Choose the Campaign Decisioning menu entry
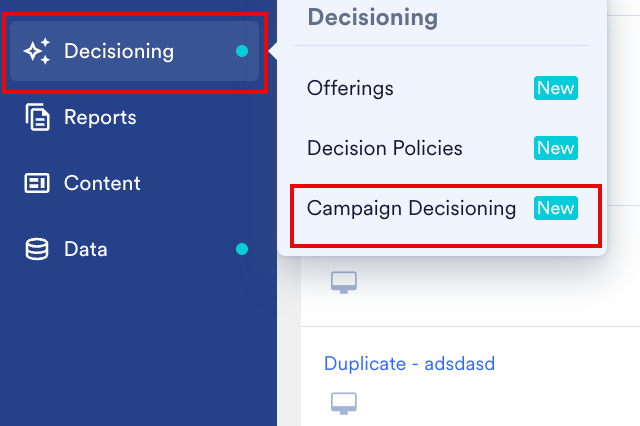This screenshot has width=640, height=426. 411,208
